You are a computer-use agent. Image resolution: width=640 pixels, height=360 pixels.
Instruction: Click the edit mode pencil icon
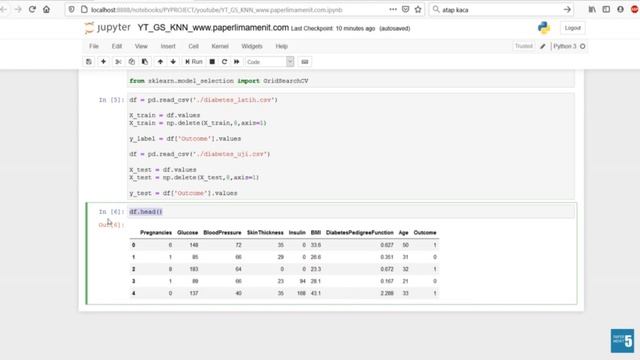click(x=542, y=47)
